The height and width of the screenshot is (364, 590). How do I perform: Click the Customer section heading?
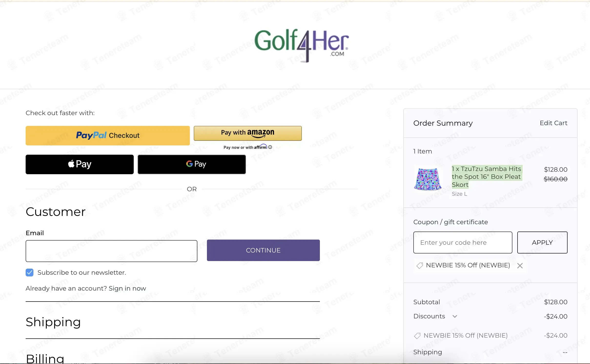pyautogui.click(x=56, y=212)
